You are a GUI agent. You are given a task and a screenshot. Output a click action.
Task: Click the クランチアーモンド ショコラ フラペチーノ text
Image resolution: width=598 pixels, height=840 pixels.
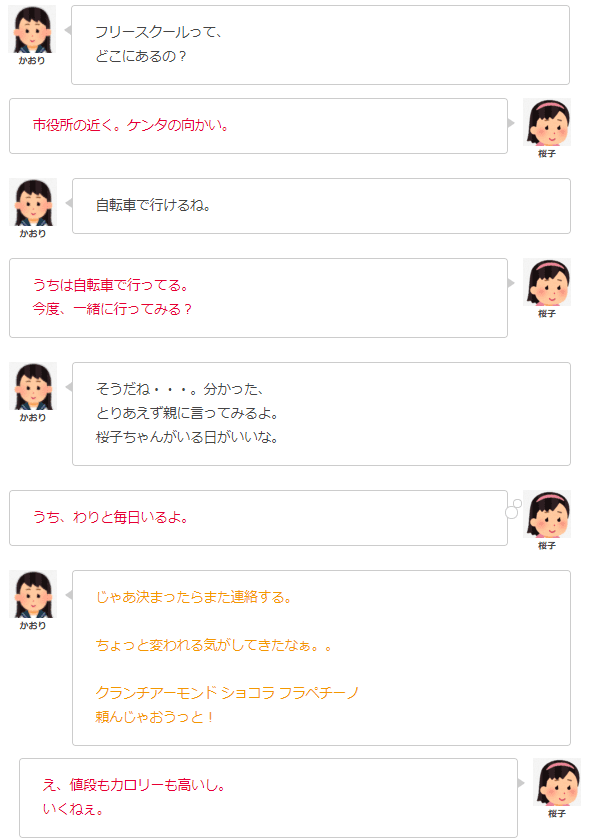pos(227,693)
